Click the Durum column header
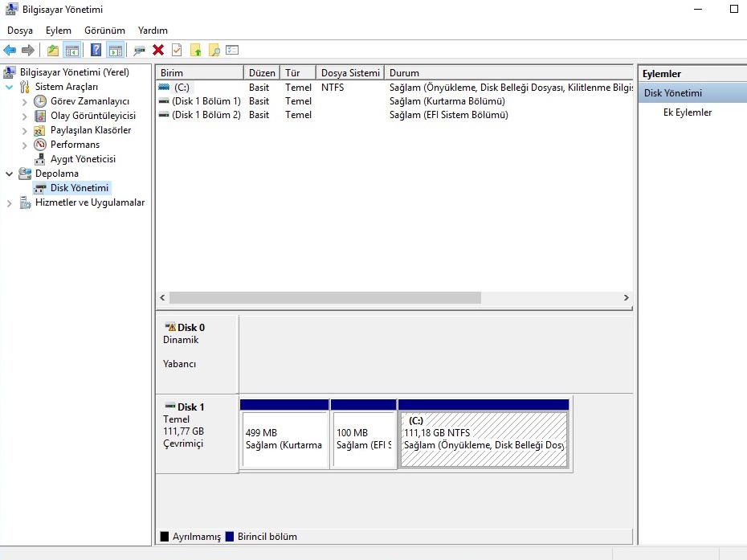The height and width of the screenshot is (560, 747). 404,73
